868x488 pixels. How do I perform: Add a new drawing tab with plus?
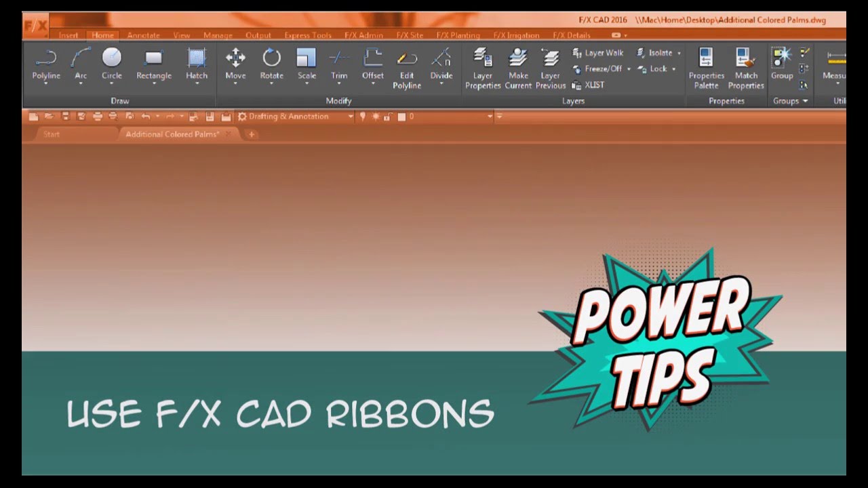[x=252, y=134]
